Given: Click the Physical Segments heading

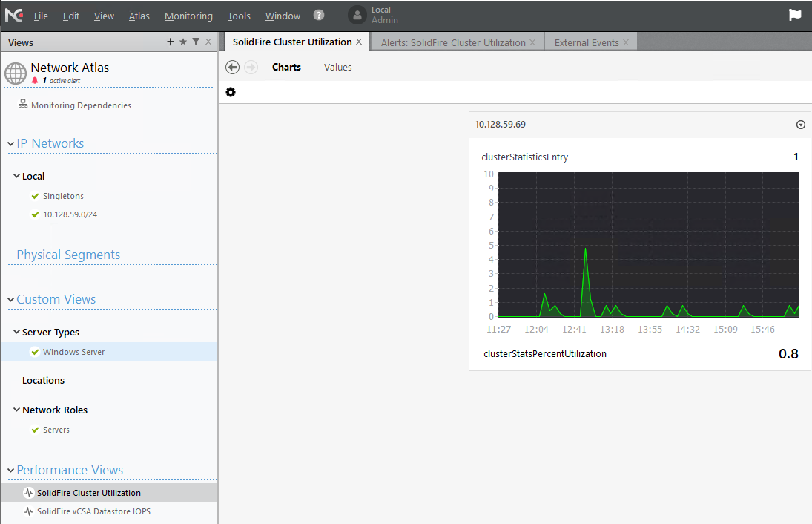Looking at the screenshot, I should point(68,255).
